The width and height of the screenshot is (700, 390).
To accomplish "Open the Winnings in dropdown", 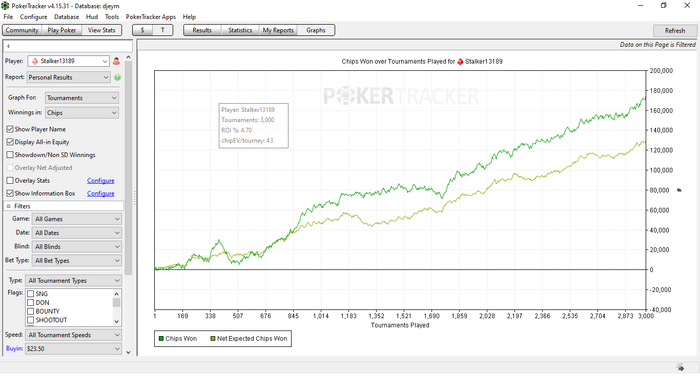I will (x=81, y=113).
